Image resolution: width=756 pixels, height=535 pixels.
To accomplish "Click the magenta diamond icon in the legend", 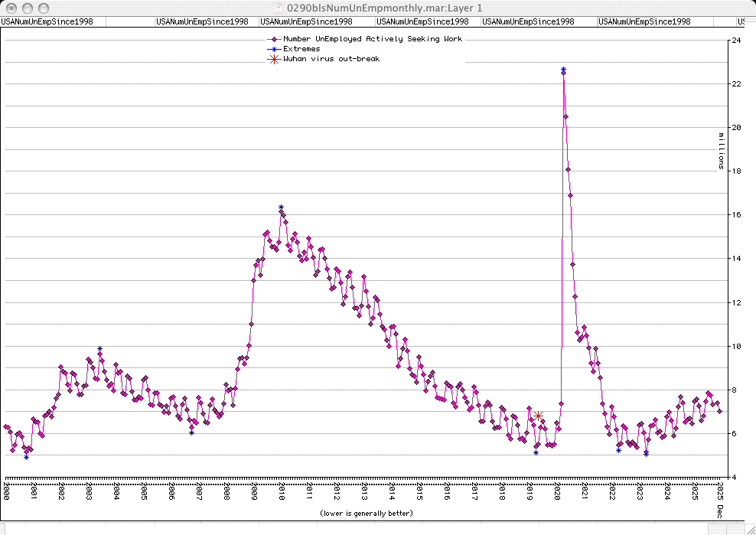I will pos(272,39).
